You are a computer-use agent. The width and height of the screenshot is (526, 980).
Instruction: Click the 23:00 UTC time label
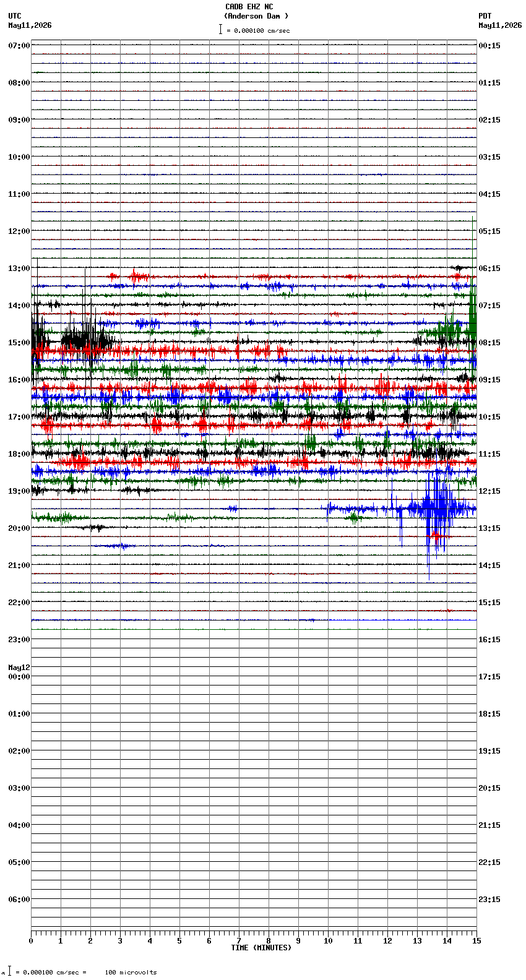point(19,640)
